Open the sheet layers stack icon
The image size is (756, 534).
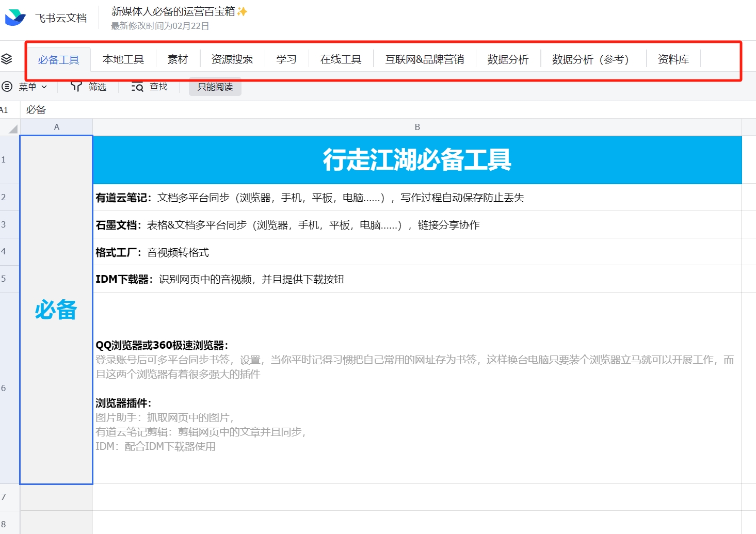(7, 59)
